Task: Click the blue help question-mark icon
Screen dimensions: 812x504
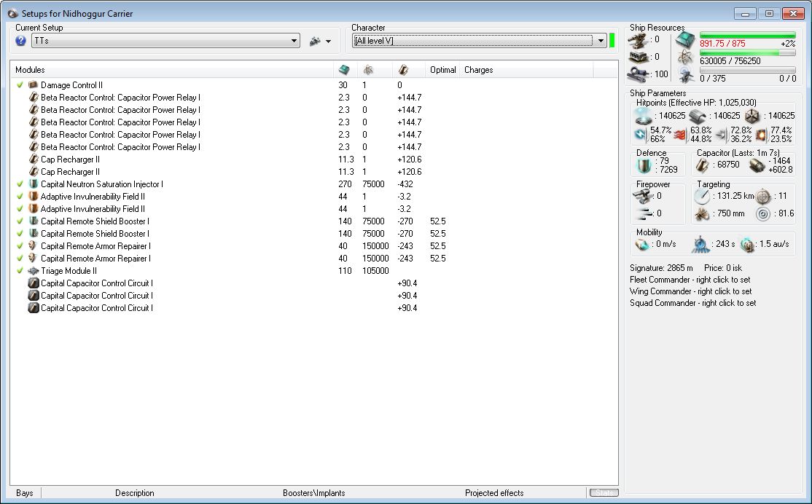Action: [20, 41]
